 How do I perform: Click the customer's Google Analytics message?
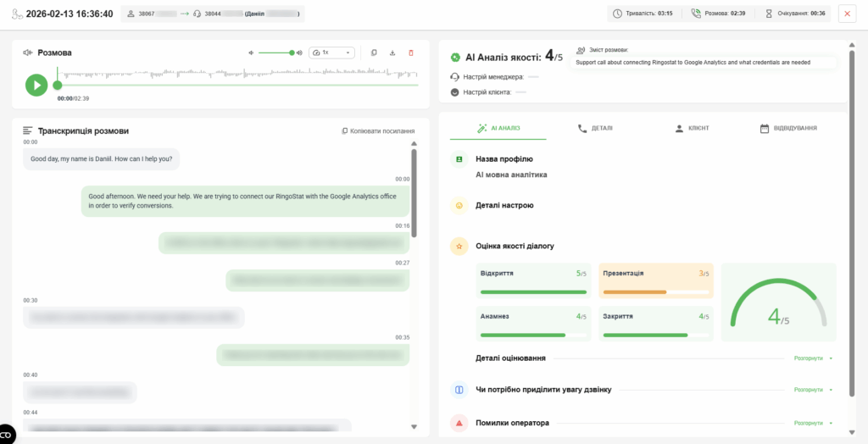pyautogui.click(x=246, y=201)
